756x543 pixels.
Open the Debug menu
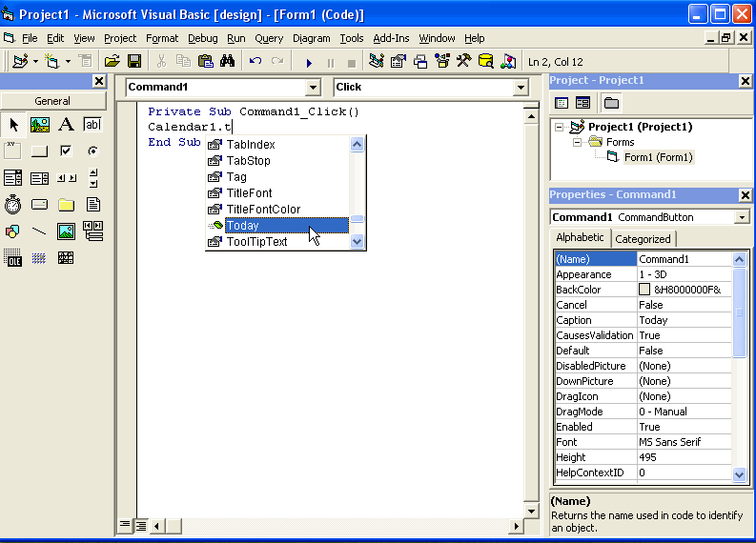tap(202, 38)
